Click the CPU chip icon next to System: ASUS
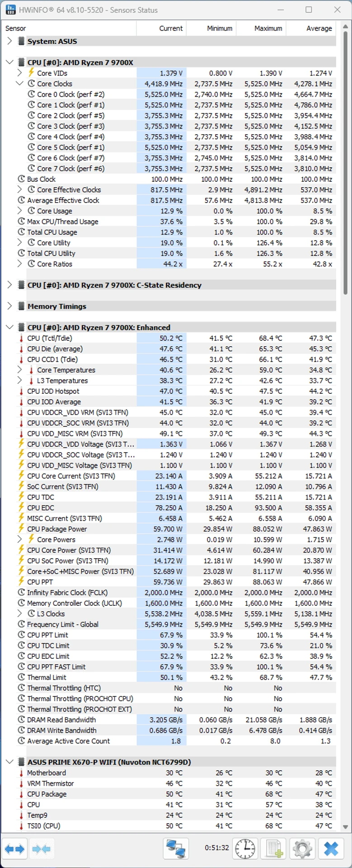The width and height of the screenshot is (352, 868). pos(21,41)
